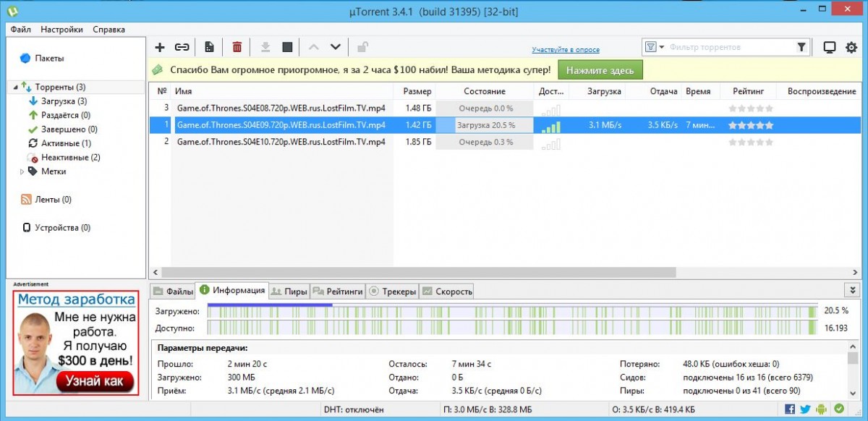This screenshot has height=421, width=868.
Task: Click the red Remove Torrent trash icon
Action: (237, 47)
